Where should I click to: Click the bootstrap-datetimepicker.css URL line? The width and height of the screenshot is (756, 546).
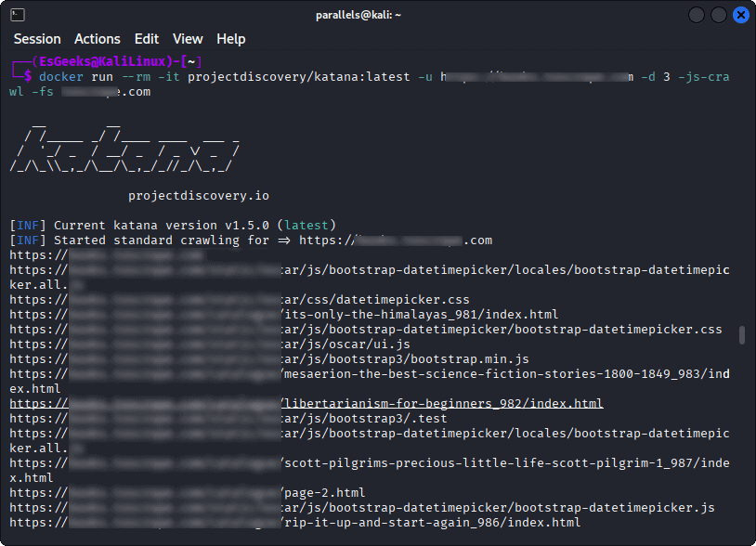[366, 330]
